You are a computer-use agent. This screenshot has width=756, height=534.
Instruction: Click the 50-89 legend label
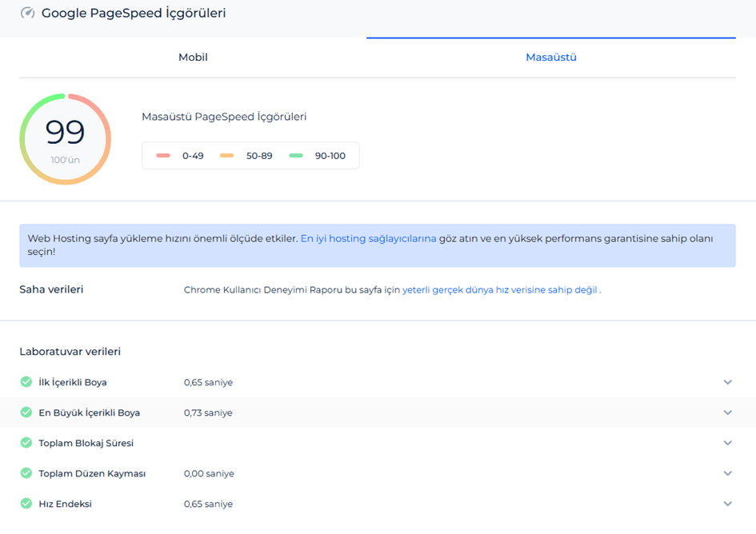point(259,156)
